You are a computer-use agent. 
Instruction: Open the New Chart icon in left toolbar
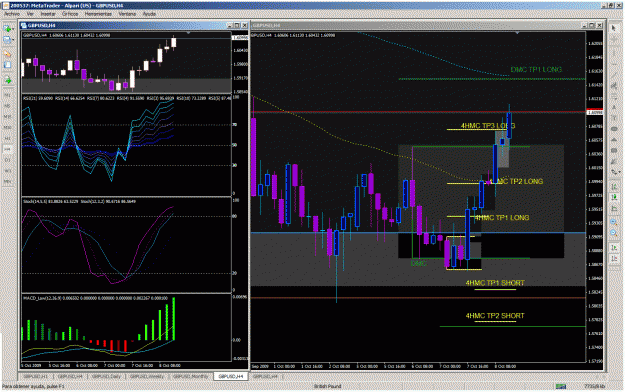pos(7,29)
